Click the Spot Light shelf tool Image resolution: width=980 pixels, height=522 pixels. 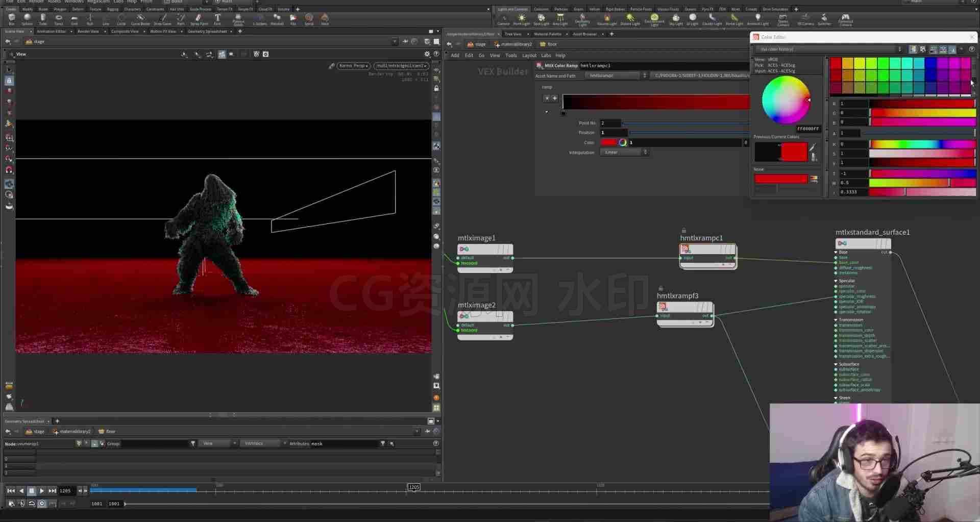(x=541, y=19)
